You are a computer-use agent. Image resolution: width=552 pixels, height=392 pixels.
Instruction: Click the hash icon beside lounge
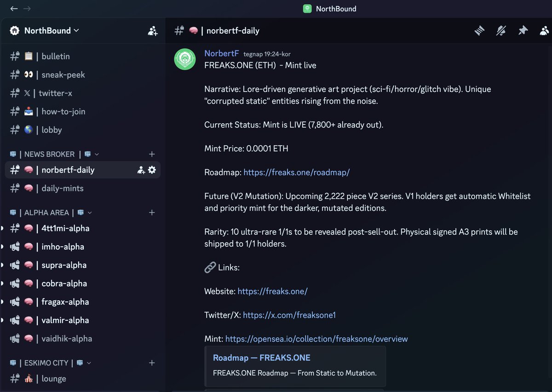point(15,379)
